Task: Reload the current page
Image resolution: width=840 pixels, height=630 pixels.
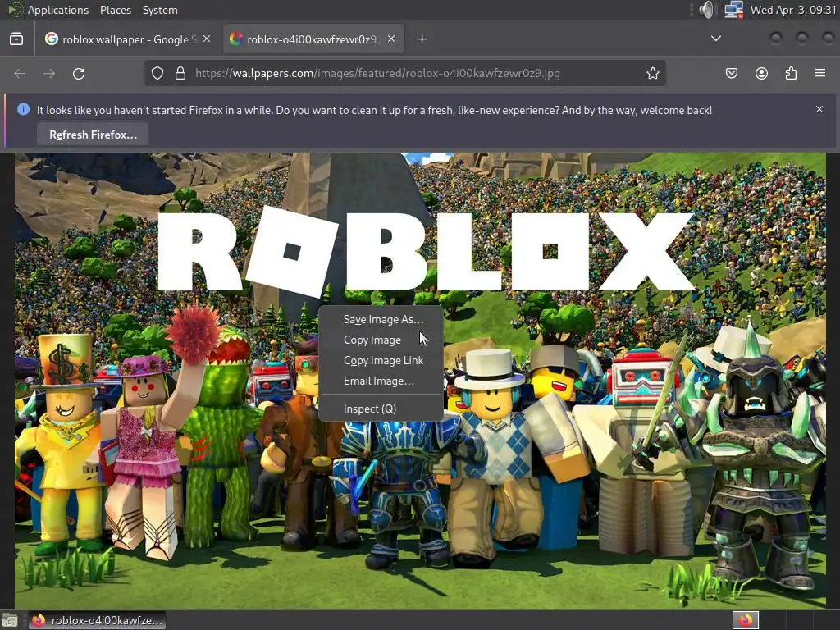Action: pos(79,73)
